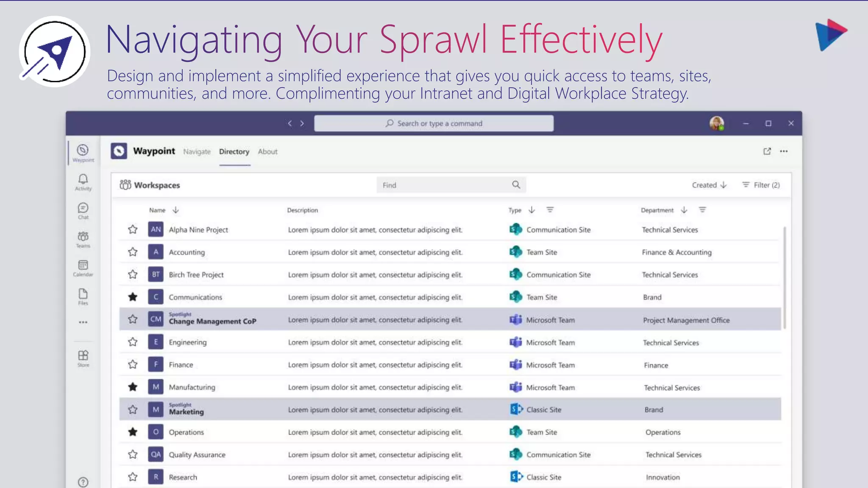
Task: Open the Finance workspace
Action: (x=181, y=365)
